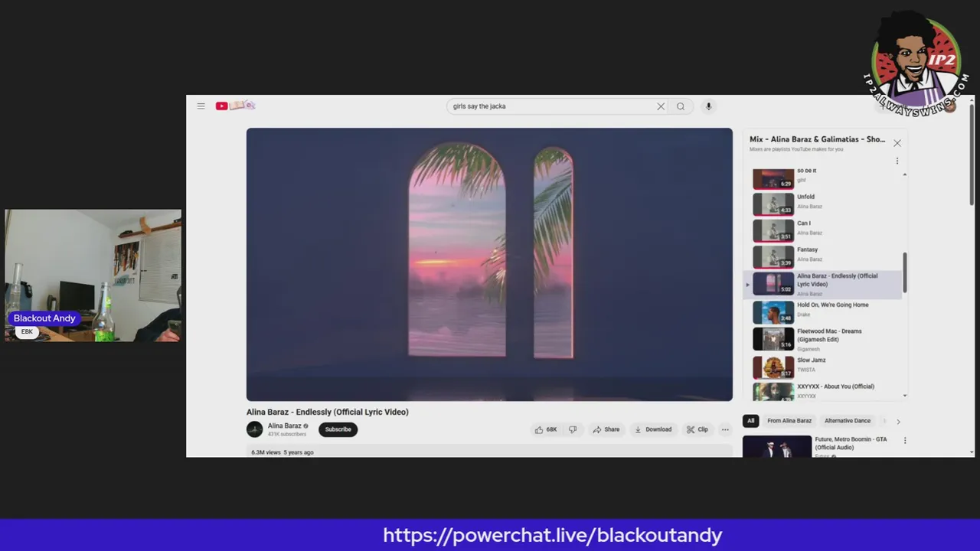Click the 'Blackout Andy' name badge
This screenshot has height=551, width=980.
pos(44,318)
